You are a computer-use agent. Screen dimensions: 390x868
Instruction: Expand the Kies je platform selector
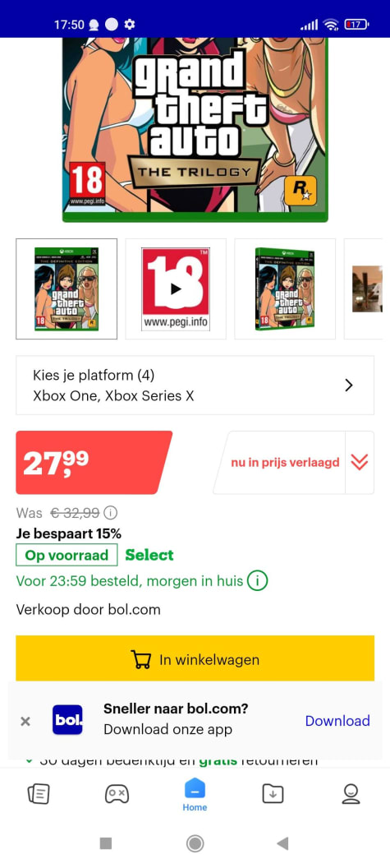pos(195,386)
